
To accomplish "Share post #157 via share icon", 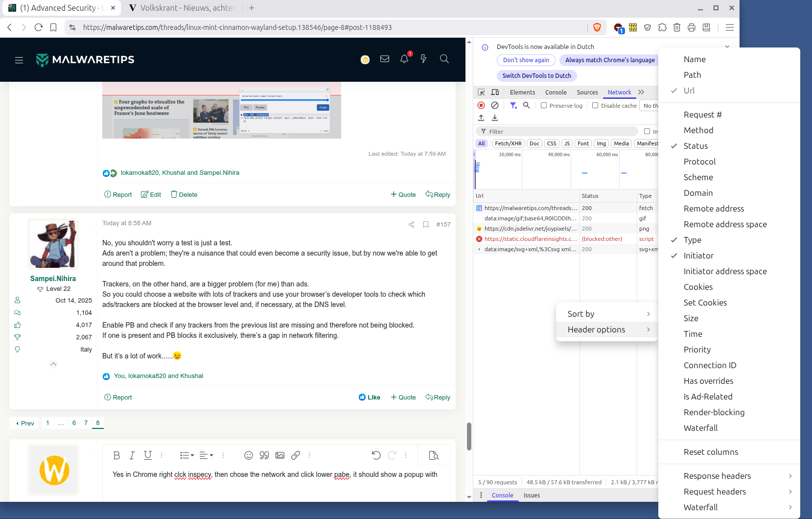I will point(412,224).
